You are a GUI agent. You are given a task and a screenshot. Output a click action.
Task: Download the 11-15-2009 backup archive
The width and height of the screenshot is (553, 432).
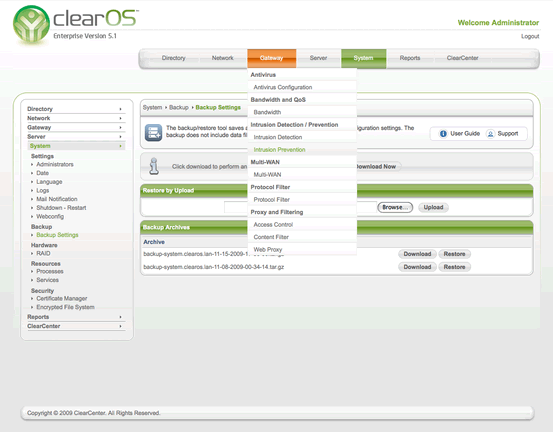coord(417,254)
